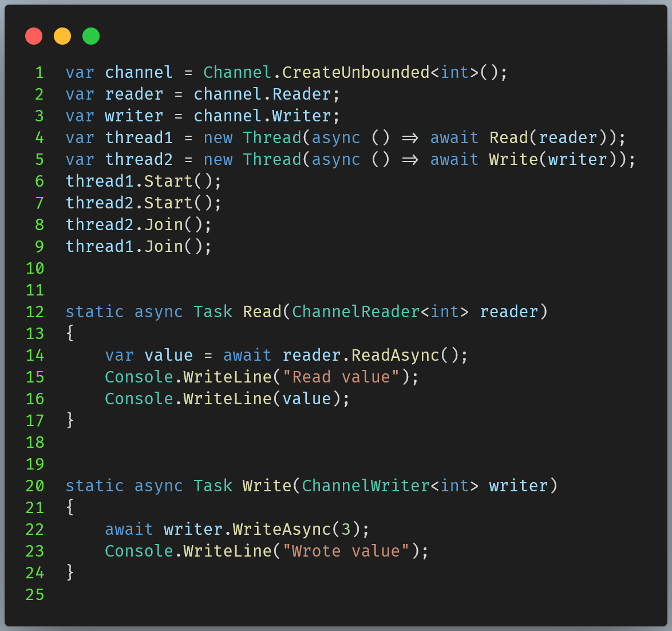Click the closing brace on line 24
This screenshot has height=631, width=672.
tap(70, 573)
